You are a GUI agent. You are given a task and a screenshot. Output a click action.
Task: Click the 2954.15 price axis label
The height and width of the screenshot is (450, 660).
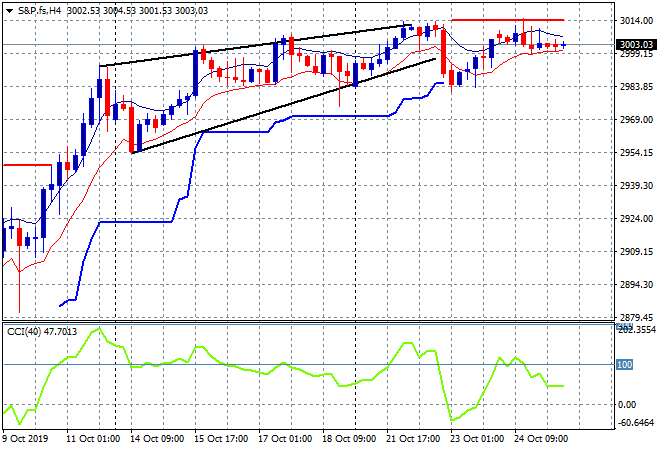point(636,152)
